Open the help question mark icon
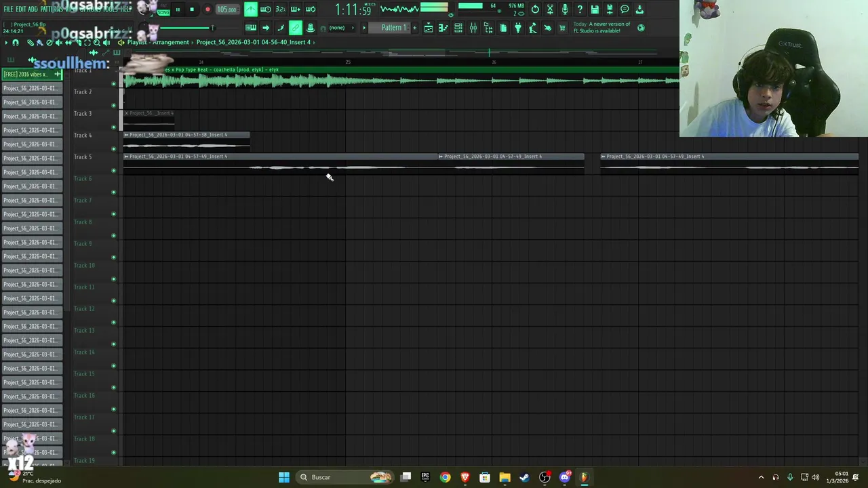Screen dimensions: 868x488 click(x=580, y=9)
